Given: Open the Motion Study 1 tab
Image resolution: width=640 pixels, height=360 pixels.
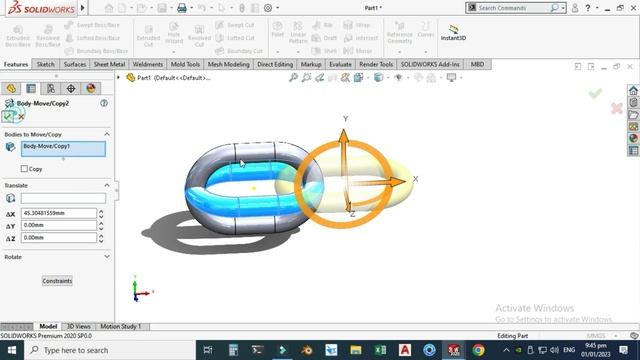Looking at the screenshot, I should (120, 326).
